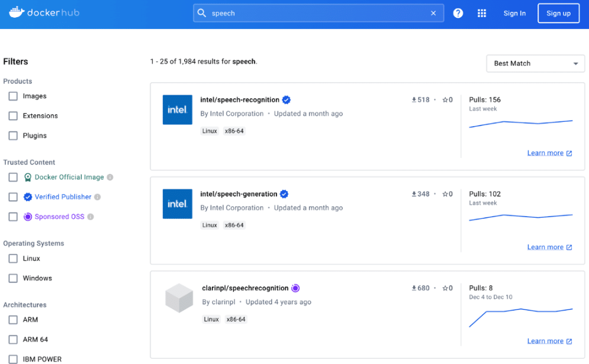Check the Windows operating system filter

[x=13, y=278]
